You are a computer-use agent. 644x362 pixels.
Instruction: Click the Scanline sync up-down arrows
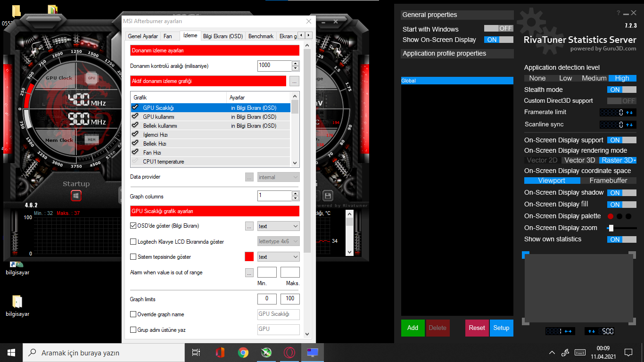click(x=629, y=125)
